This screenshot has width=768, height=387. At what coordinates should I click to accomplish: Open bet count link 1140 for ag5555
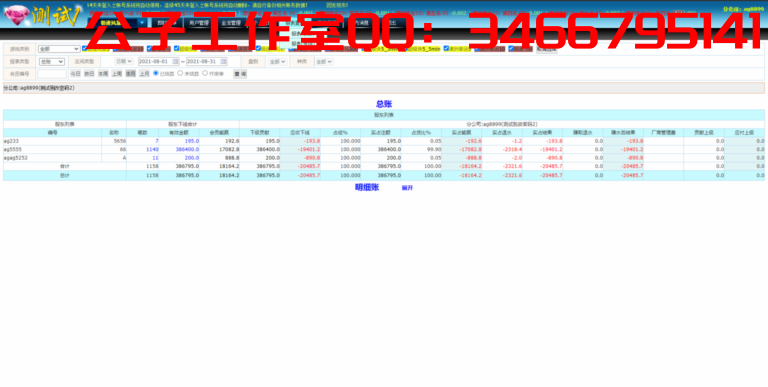tap(152, 149)
